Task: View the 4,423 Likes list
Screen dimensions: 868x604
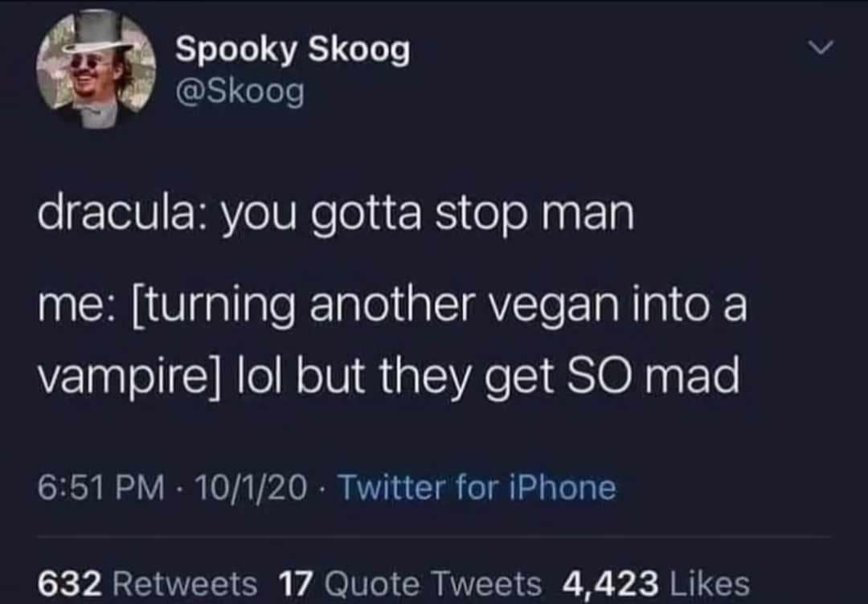Action: coord(656,584)
